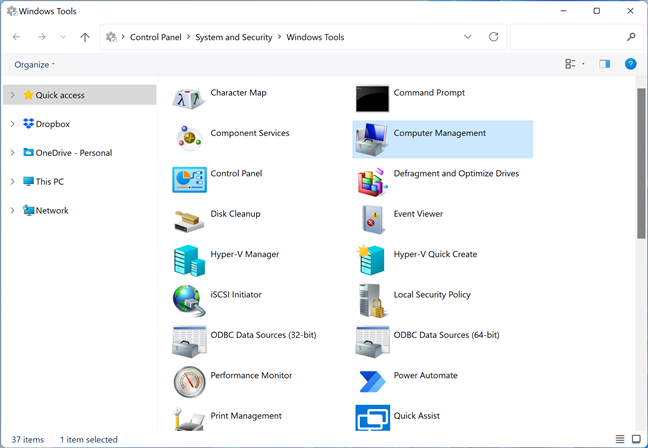Expand the Quick access tree node
This screenshot has height=448, width=648.
click(12, 95)
